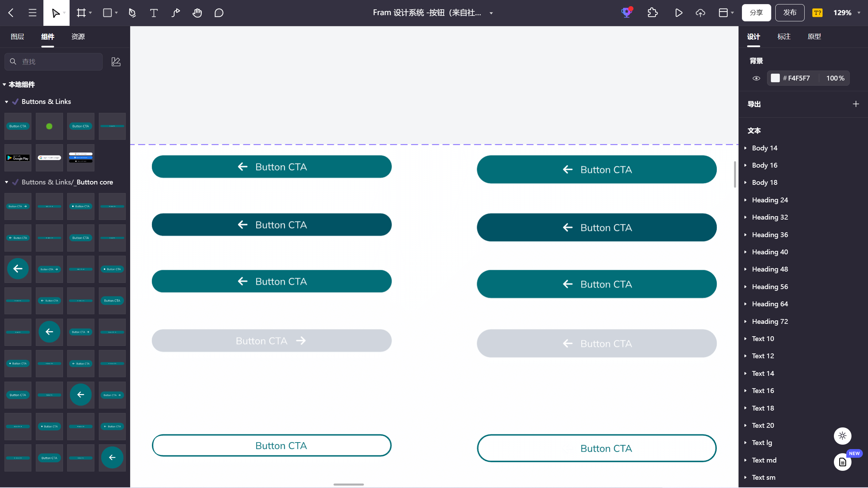Select the Pen tool in toolbar
This screenshot has width=868, height=488.
[132, 13]
